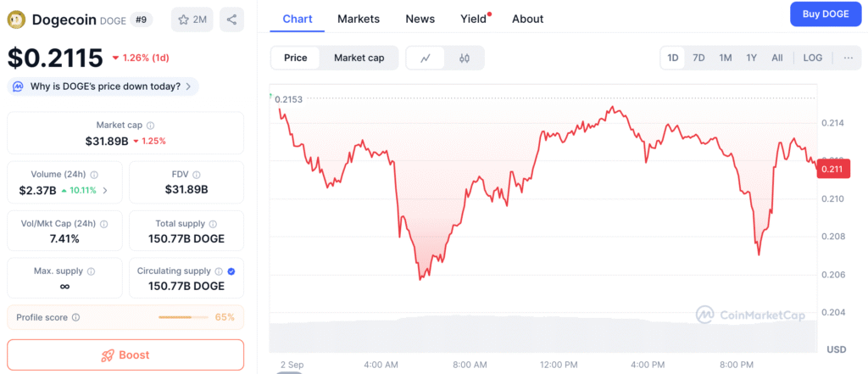Select the 7D time range
Image resolution: width=868 pixels, height=374 pixels.
click(699, 58)
